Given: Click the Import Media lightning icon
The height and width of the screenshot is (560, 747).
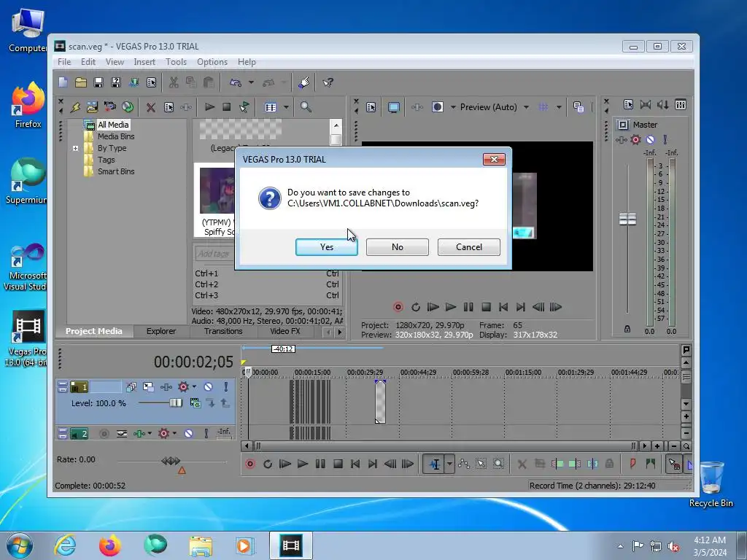Looking at the screenshot, I should coord(75,107).
